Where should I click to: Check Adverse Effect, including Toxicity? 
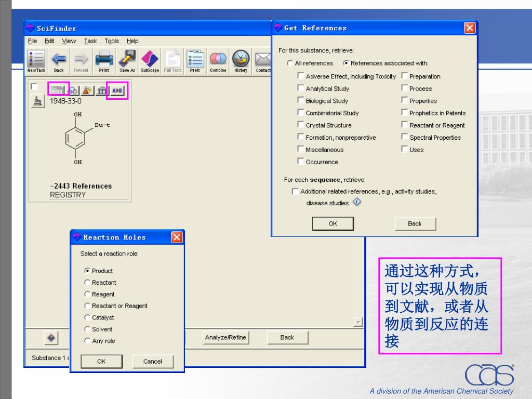301,75
